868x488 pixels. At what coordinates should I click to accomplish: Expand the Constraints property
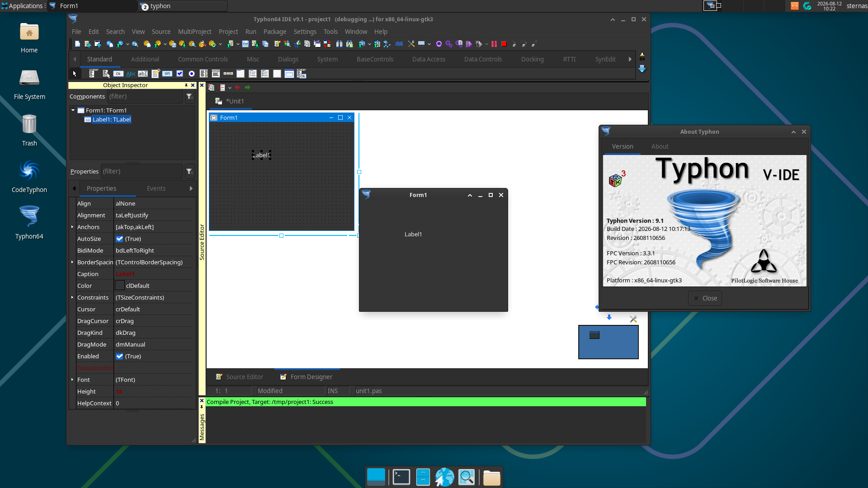click(x=72, y=297)
